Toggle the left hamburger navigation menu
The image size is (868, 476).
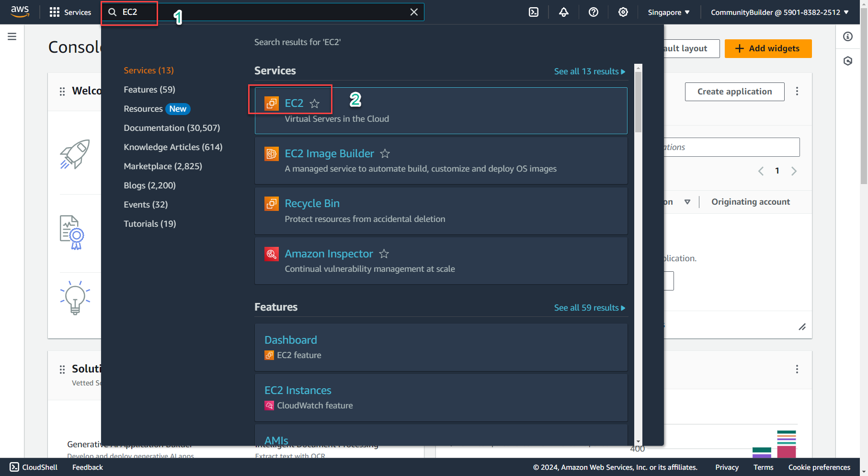coord(12,36)
